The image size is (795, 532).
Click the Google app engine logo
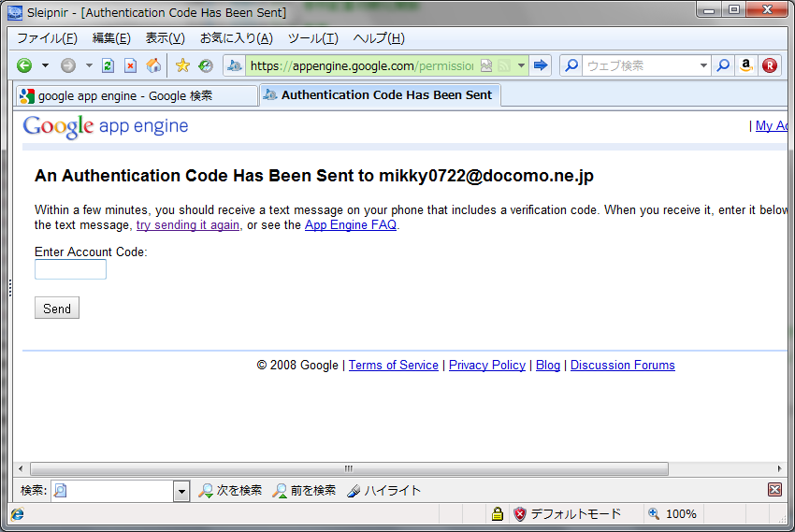(x=106, y=125)
